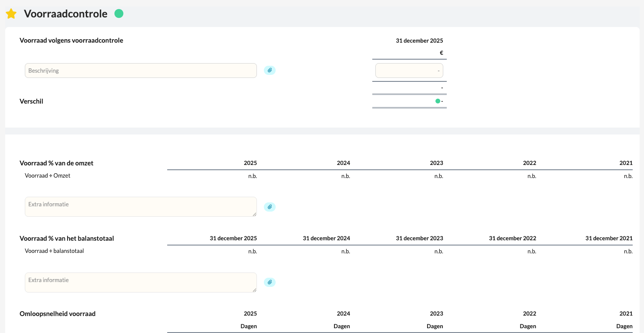Viewport: 644px width, 333px height.
Task: Click the green indicator dot in the Verschil row
Action: click(x=438, y=101)
